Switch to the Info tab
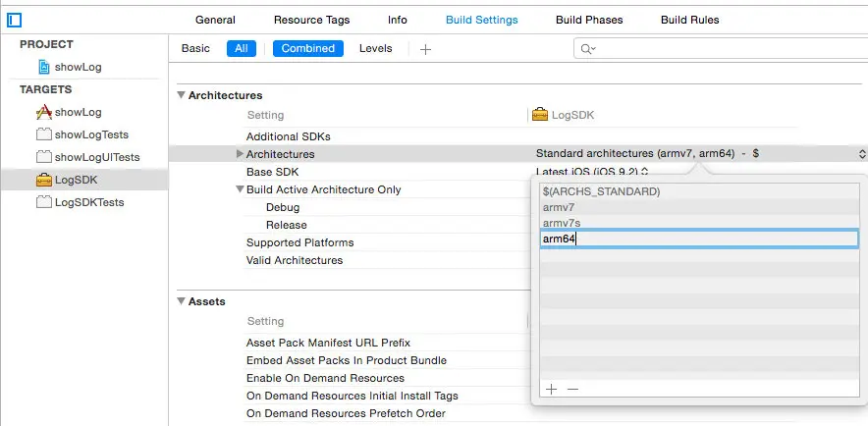868x426 pixels. [x=398, y=20]
